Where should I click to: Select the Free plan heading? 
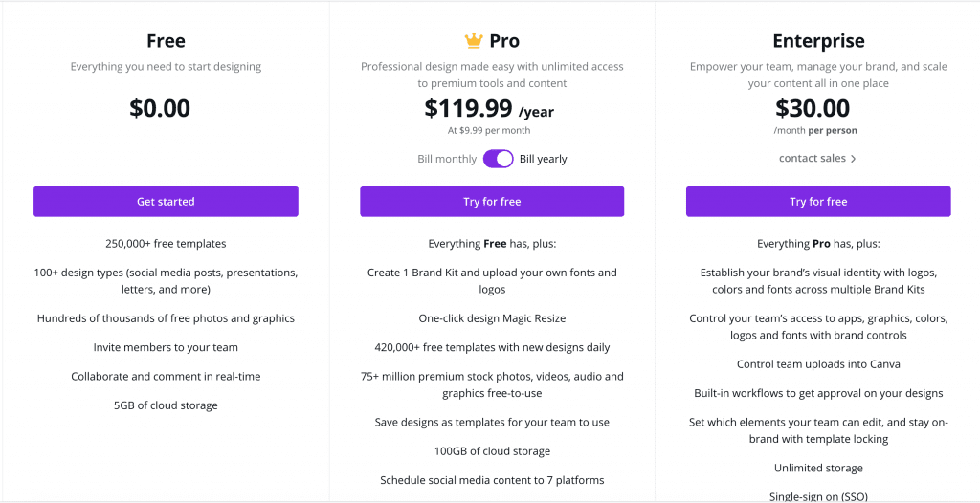[166, 40]
